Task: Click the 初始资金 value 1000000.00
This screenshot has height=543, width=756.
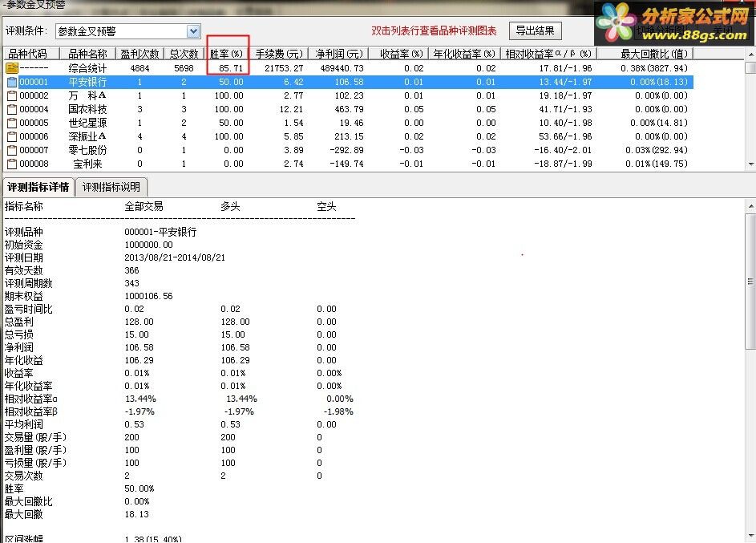Action: pos(148,245)
